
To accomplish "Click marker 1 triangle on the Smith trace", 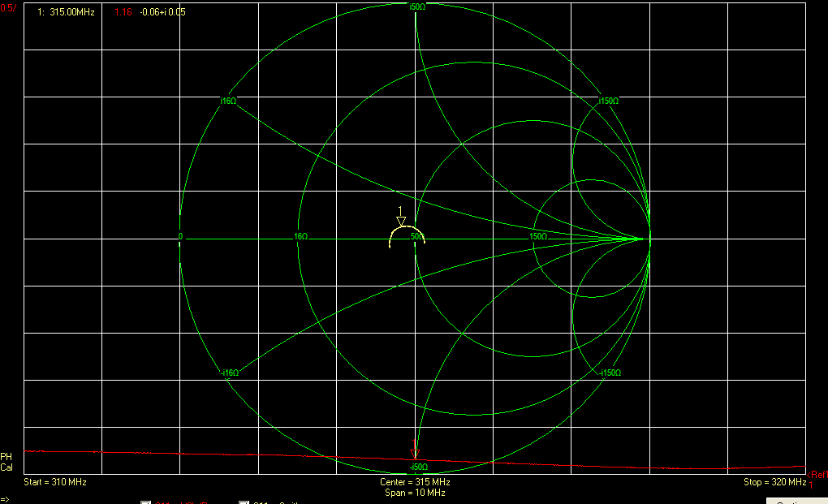I will click(x=401, y=221).
